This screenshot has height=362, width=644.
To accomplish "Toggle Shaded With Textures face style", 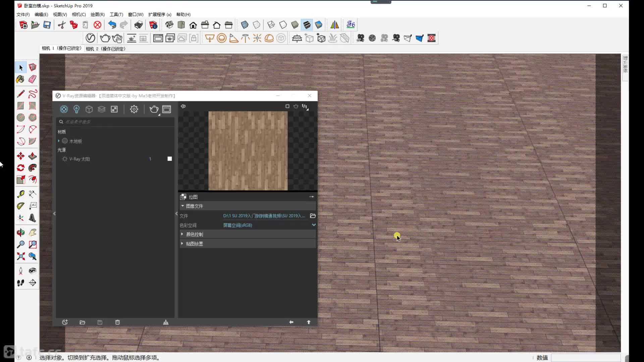I will (307, 25).
